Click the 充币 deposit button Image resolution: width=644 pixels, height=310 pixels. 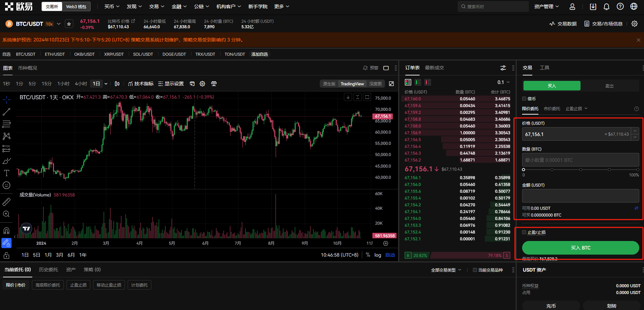551,306
